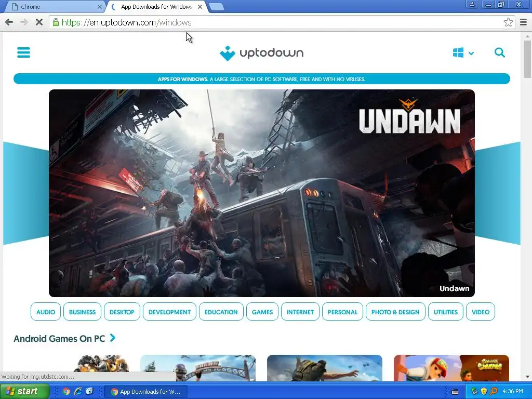
Task: Open the DEVELOPMENT category
Action: point(169,312)
